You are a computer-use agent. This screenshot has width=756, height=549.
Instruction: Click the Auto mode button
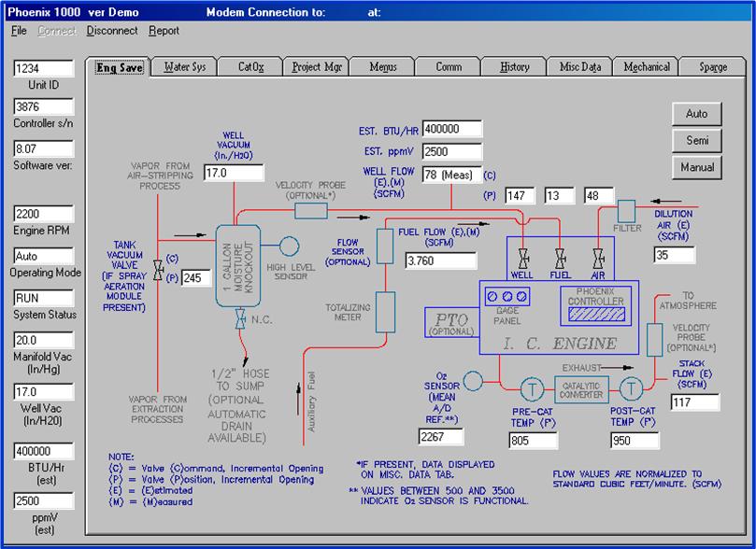click(x=695, y=114)
